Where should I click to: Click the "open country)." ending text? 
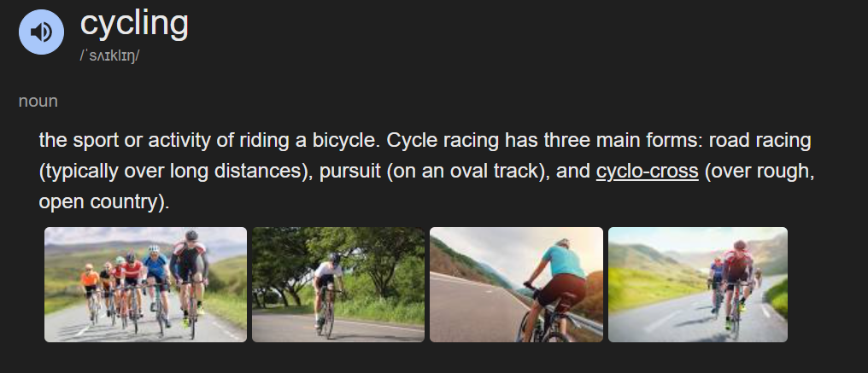coord(104,202)
